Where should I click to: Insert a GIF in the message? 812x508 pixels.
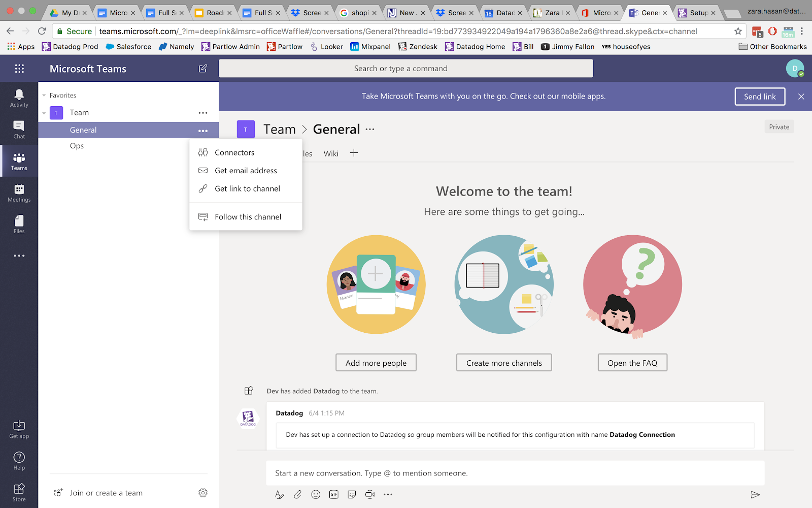[x=334, y=494]
